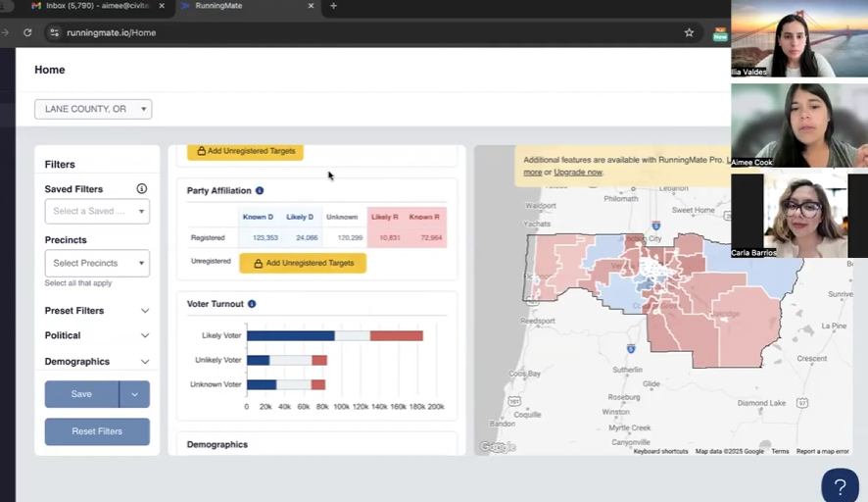Image resolution: width=868 pixels, height=502 pixels.
Task: Click the Aimee Cook video thumbnail
Action: [x=799, y=125]
